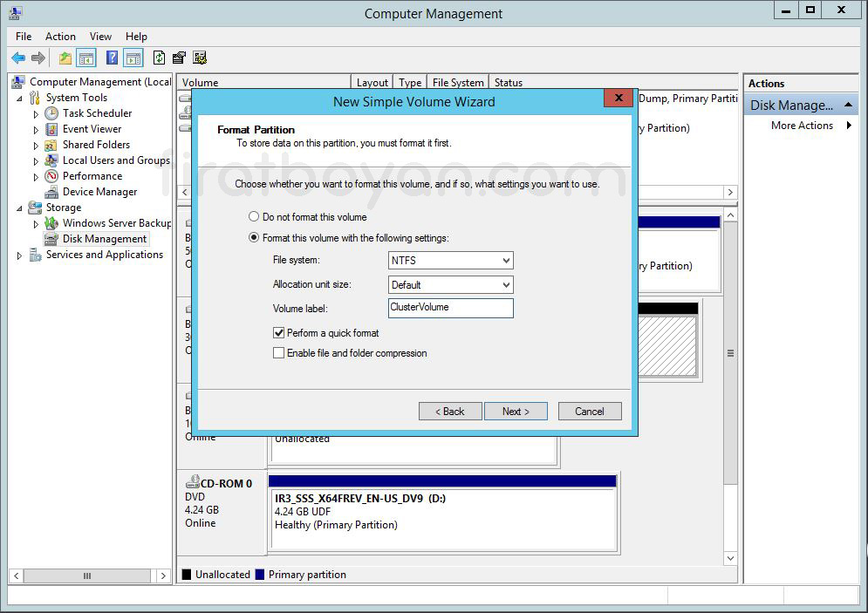Open the Action menu
Image resolution: width=868 pixels, height=613 pixels.
(60, 37)
